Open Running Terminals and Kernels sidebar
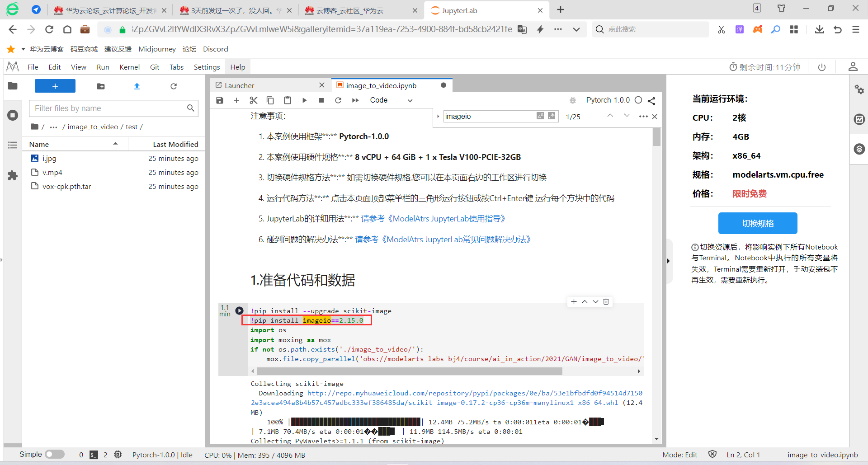868x465 pixels. coord(13,115)
